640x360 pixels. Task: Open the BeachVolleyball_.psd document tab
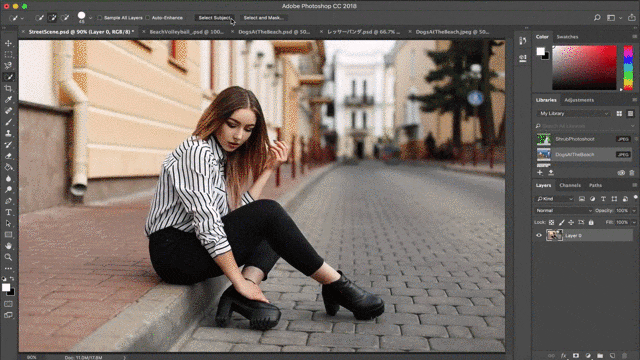click(x=187, y=32)
